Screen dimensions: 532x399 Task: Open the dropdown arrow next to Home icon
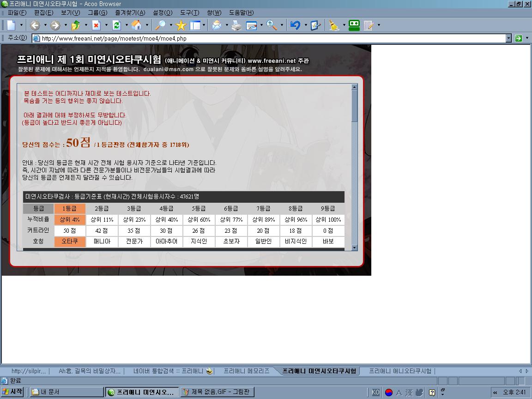pyautogui.click(x=147, y=25)
